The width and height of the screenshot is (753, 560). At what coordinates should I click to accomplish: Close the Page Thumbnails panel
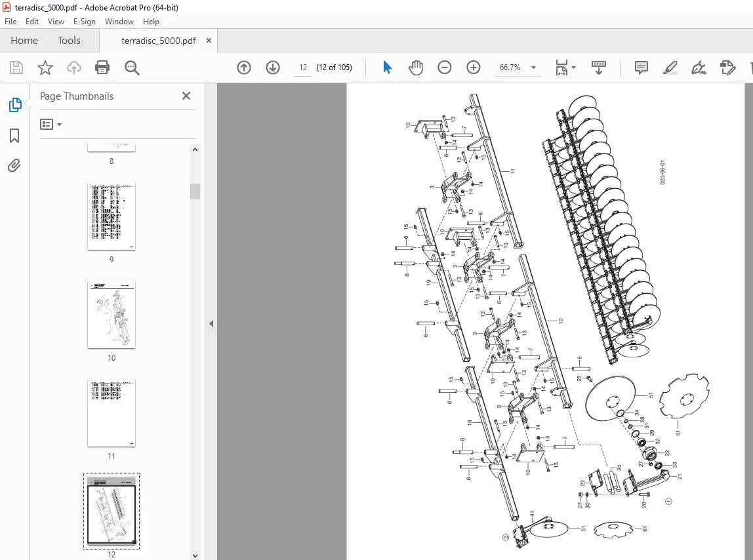tap(186, 96)
